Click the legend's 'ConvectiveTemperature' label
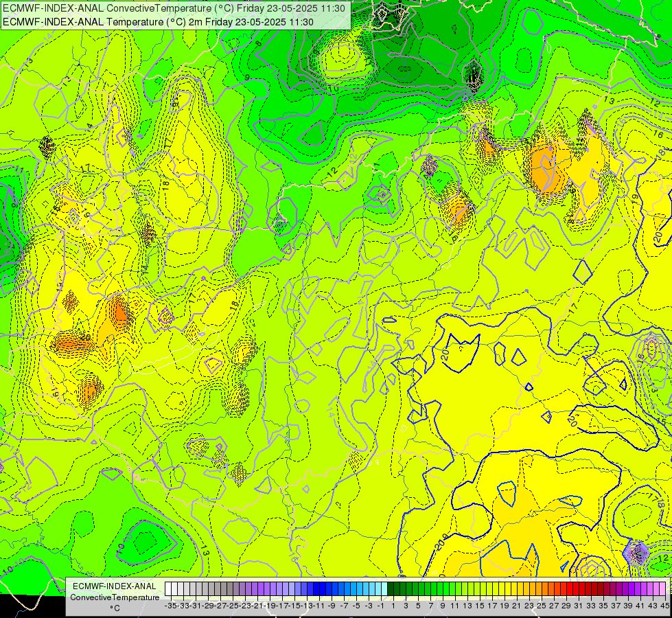 (115, 597)
